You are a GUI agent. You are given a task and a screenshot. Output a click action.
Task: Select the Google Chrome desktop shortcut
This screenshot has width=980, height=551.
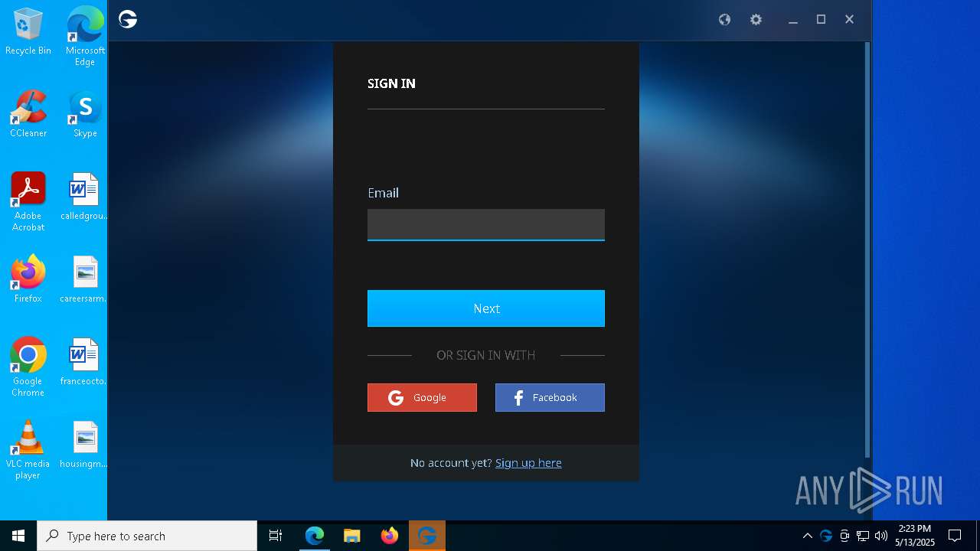28,367
